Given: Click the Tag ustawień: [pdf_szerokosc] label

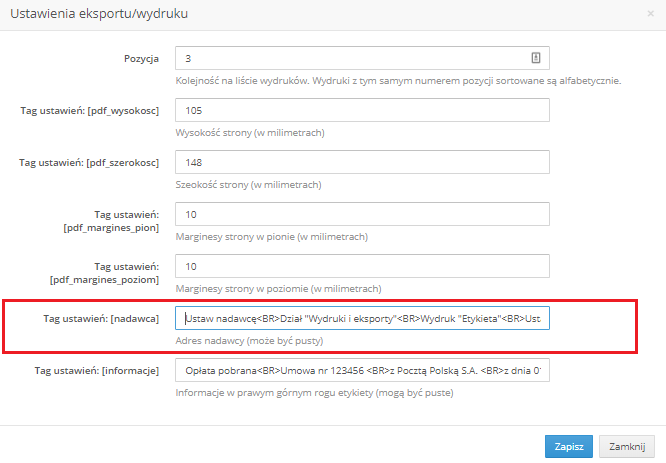Looking at the screenshot, I should 89,163.
